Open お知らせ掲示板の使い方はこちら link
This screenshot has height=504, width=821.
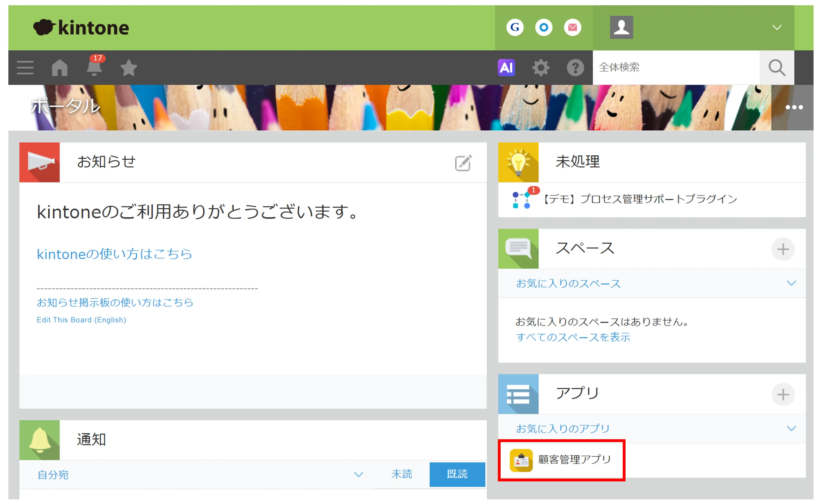(x=115, y=302)
